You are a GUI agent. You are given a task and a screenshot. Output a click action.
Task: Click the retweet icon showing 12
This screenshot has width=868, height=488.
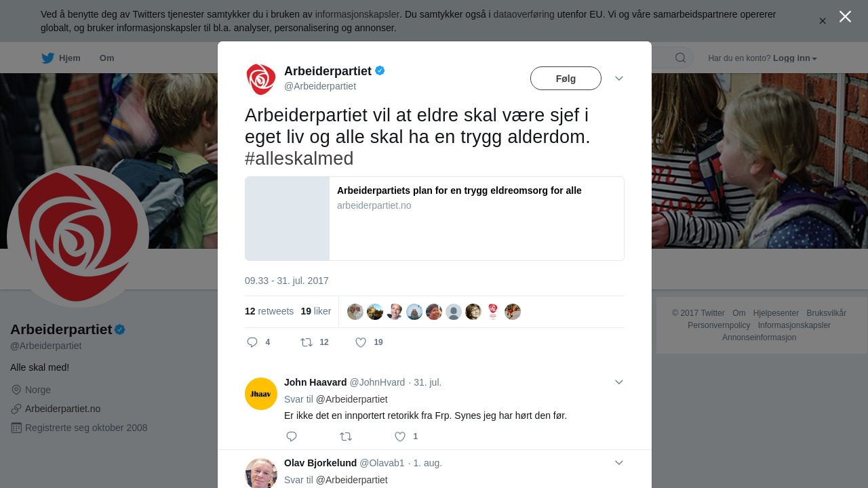[307, 342]
